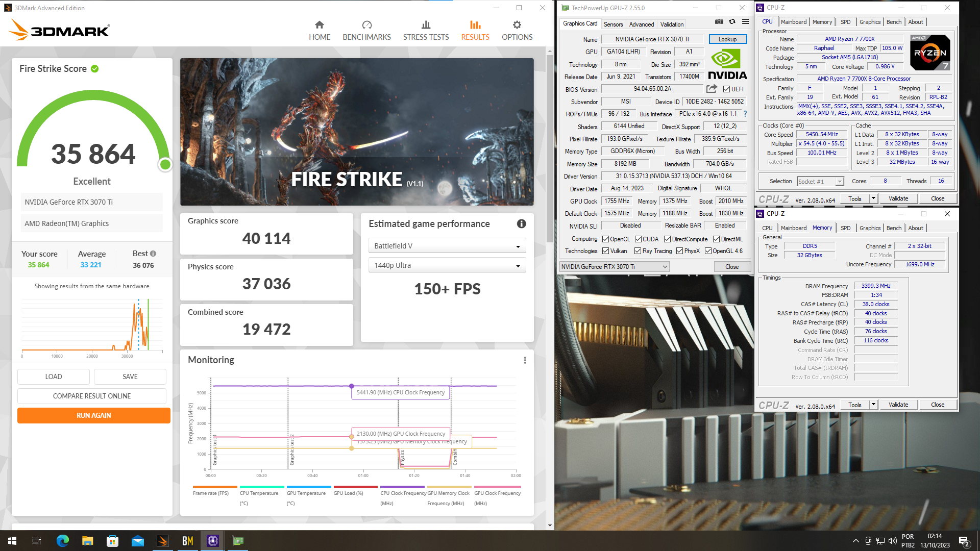Image resolution: width=980 pixels, height=551 pixels.
Task: Toggle the OpenCL checkbox
Action: pyautogui.click(x=605, y=239)
